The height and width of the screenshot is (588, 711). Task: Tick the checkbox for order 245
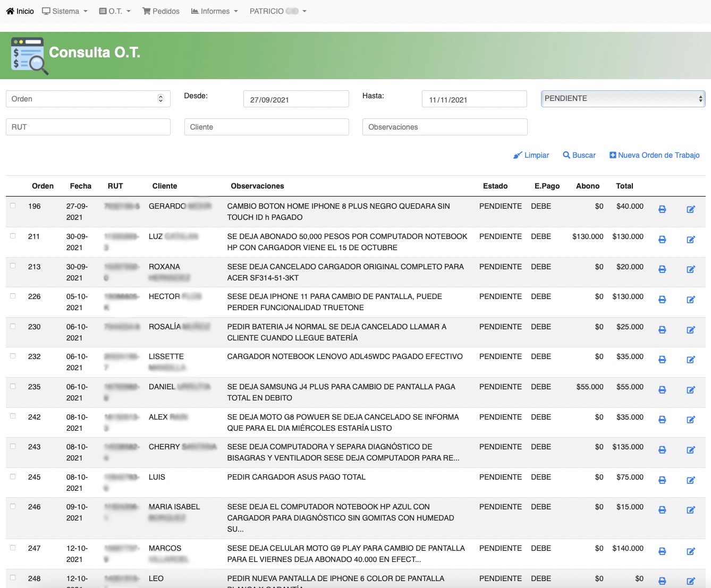click(13, 476)
